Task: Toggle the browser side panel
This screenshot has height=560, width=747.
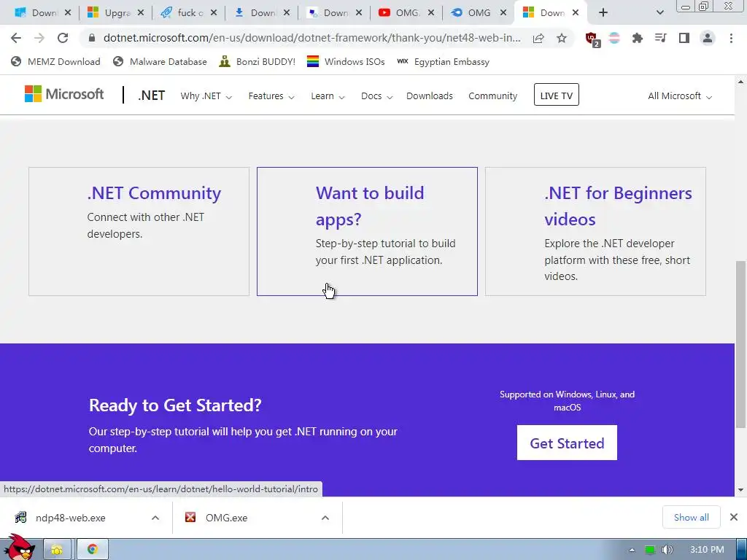Action: pyautogui.click(x=684, y=38)
